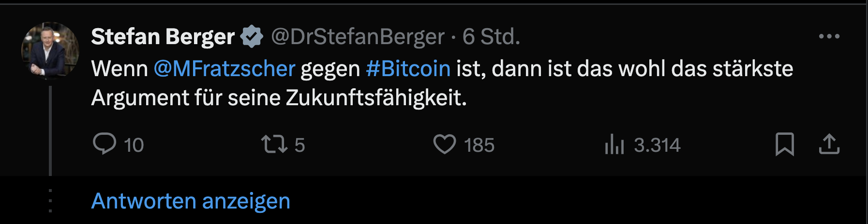Click the retweet arrows icon
The width and height of the screenshot is (868, 224).
point(274,144)
